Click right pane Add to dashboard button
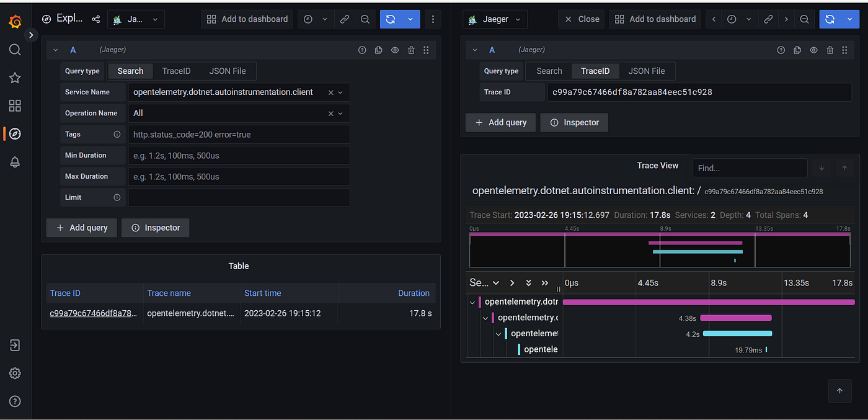868x420 pixels. (655, 19)
